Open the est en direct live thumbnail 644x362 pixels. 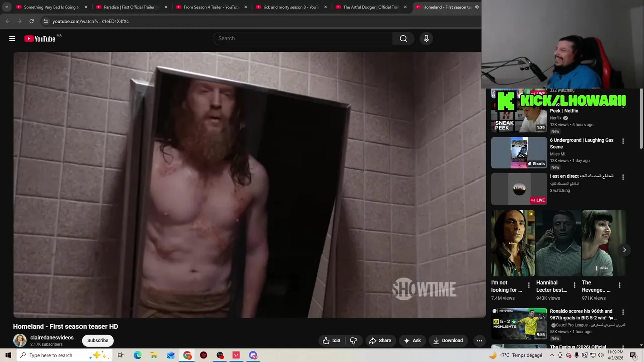tap(519, 189)
